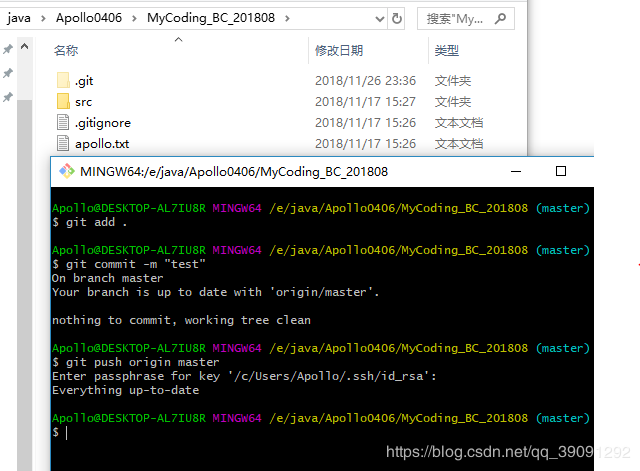Click date 2018/11/17 15:27
The height and width of the screenshot is (471, 640).
[365, 102]
